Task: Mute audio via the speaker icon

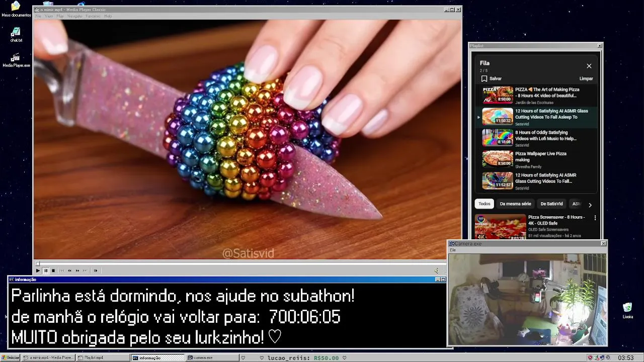Action: tap(437, 270)
